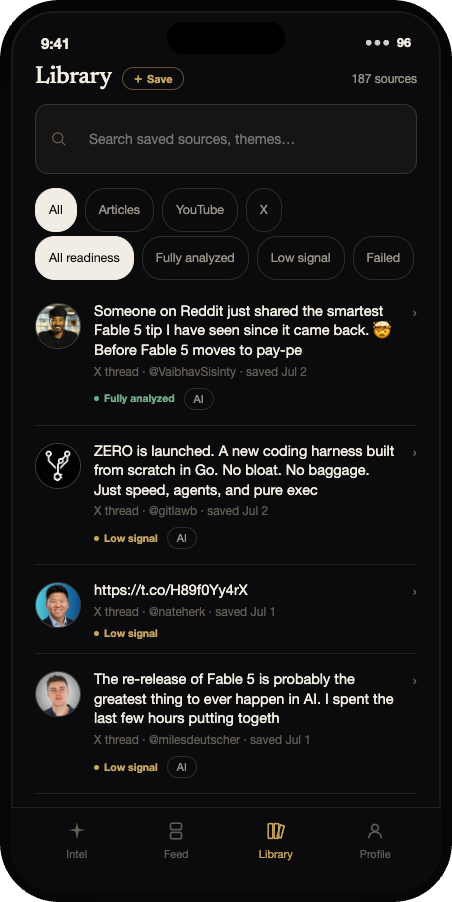Switch to the YouTube tab
452x902 pixels.
coord(200,210)
